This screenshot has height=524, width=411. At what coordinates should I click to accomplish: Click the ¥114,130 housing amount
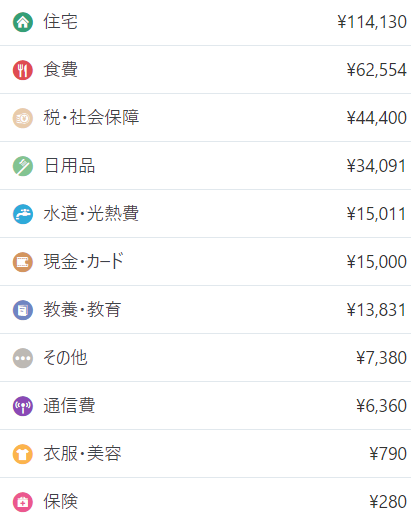click(x=372, y=22)
